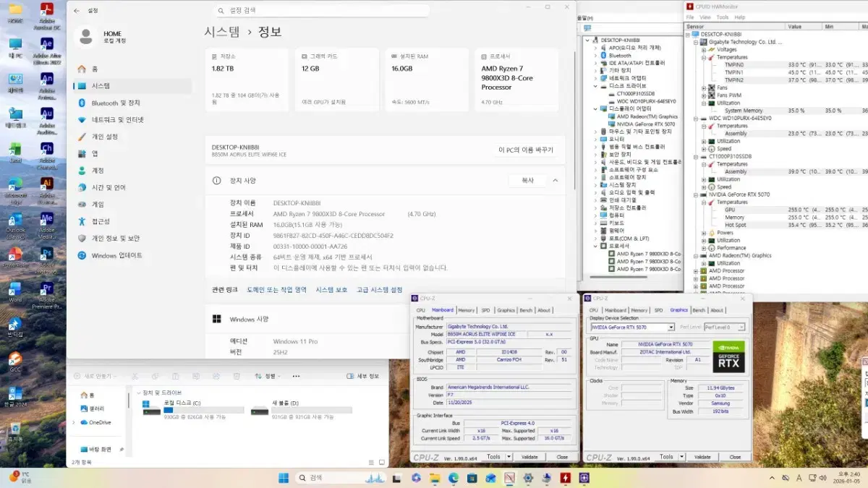
Task: Click the 복사 button in 장치 사양
Action: (x=527, y=180)
